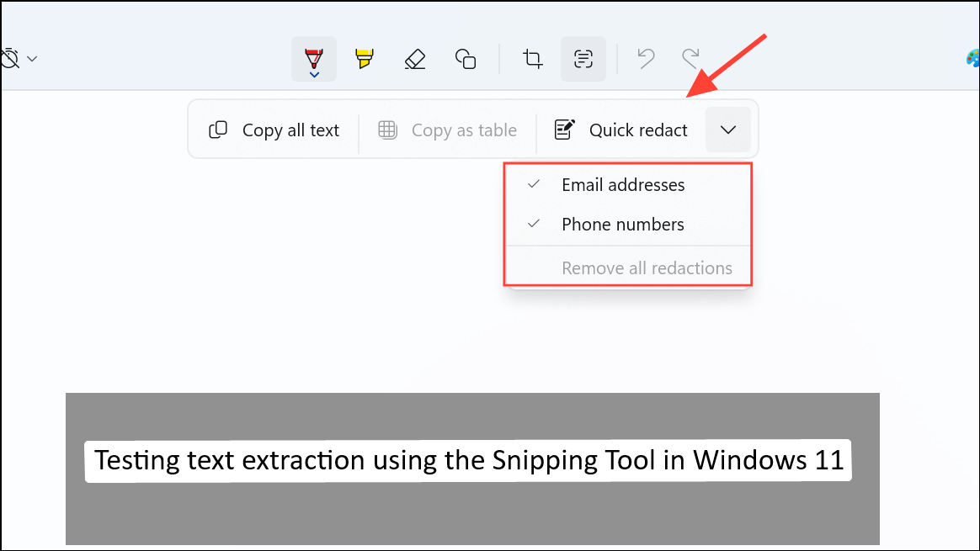Toggle Email addresses redaction option
The image size is (980, 551).
tap(628, 185)
